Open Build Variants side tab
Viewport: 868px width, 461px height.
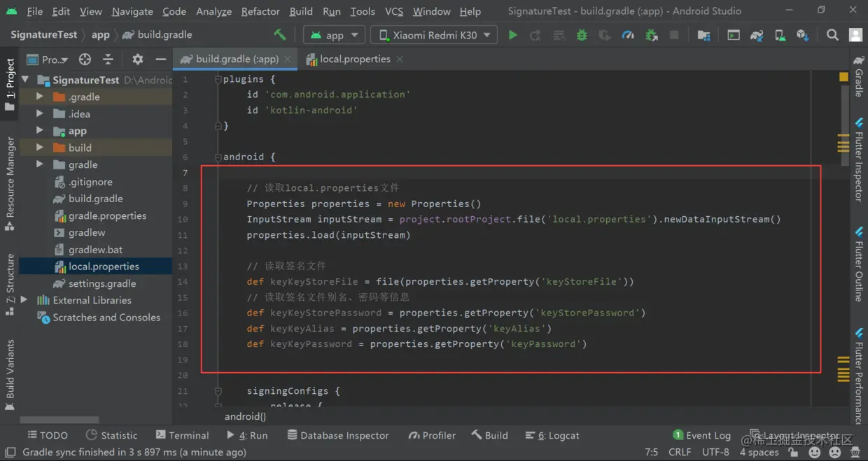(10, 374)
